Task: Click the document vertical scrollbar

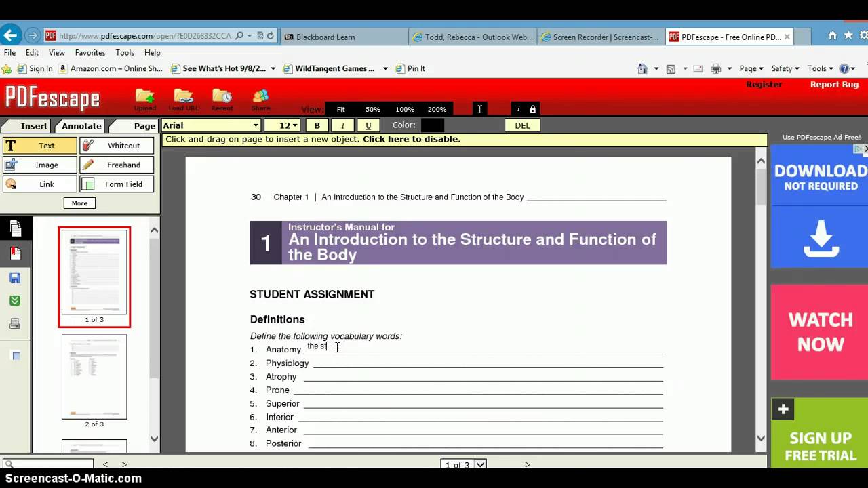Action: point(761,300)
